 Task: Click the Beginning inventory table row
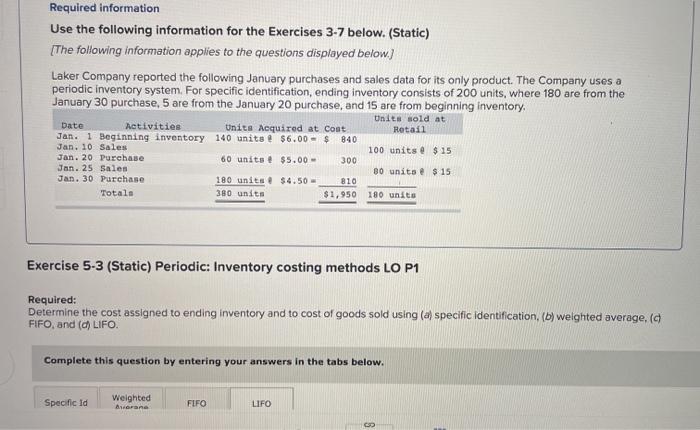[x=207, y=138]
